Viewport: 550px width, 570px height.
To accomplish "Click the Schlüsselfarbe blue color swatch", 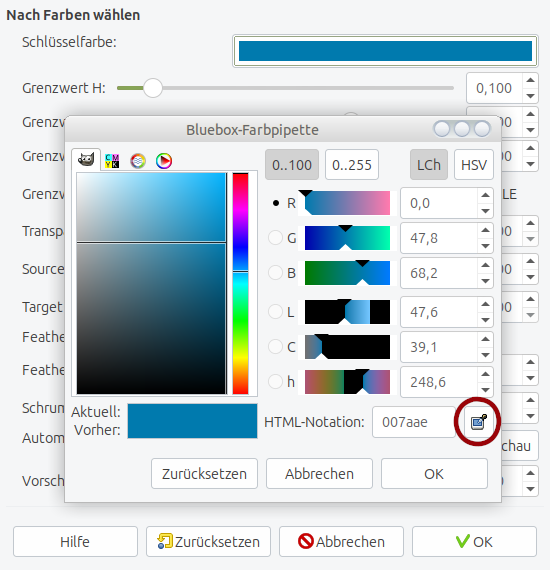I will 385,51.
